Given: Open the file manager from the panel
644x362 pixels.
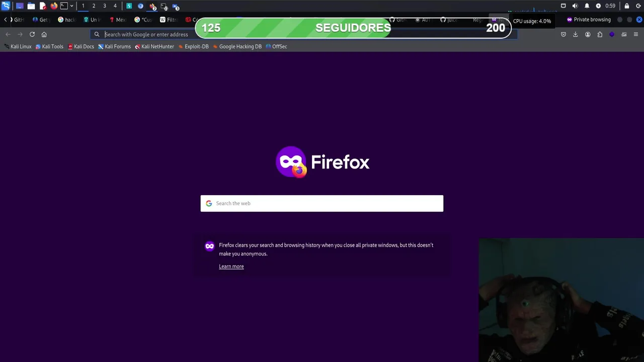Looking at the screenshot, I should pyautogui.click(x=31, y=6).
